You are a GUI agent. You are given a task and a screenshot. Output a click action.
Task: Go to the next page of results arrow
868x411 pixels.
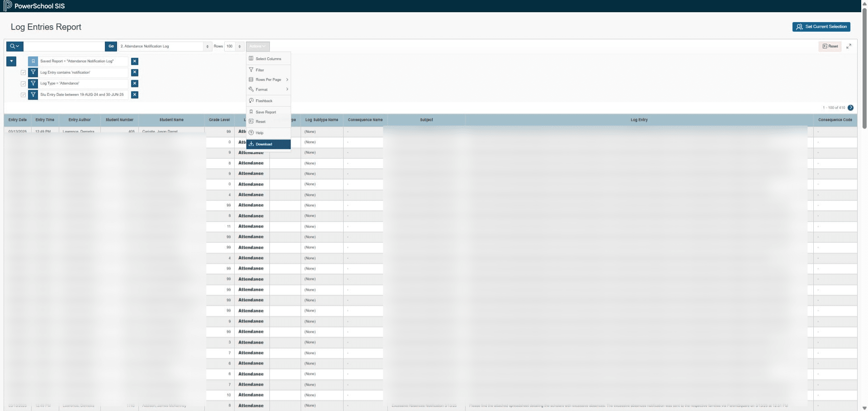(x=850, y=107)
